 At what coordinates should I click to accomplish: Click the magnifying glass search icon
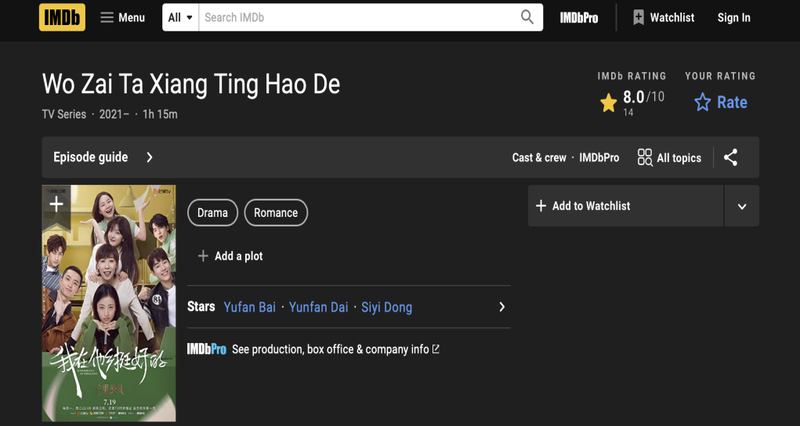coord(527,17)
